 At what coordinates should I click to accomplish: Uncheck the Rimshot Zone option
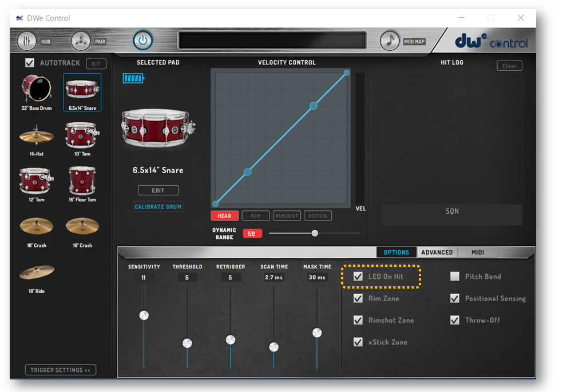[x=358, y=320]
